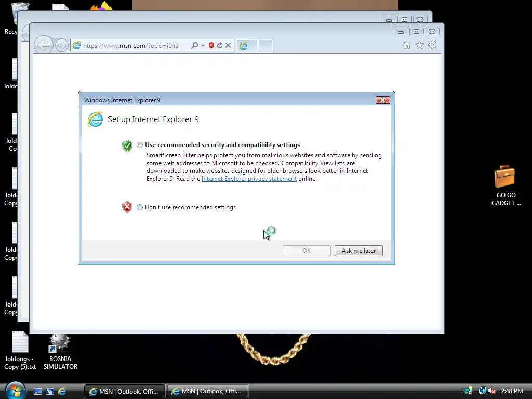The image size is (532, 399).
Task: Click the red shield X icon
Action: coord(127,207)
